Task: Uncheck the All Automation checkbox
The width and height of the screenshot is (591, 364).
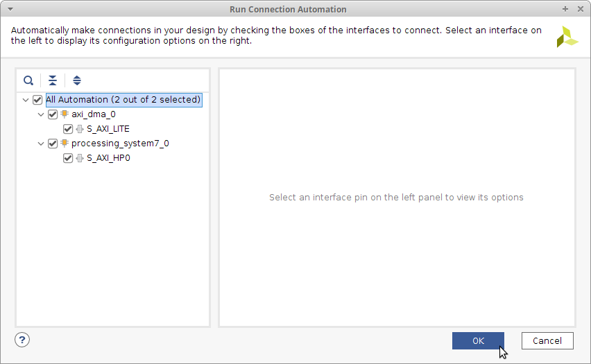Action: point(37,100)
